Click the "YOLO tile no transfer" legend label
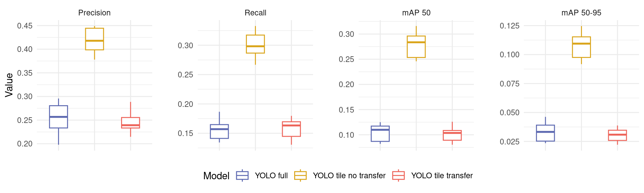Viewport: 644px width, 193px height. tap(349, 176)
